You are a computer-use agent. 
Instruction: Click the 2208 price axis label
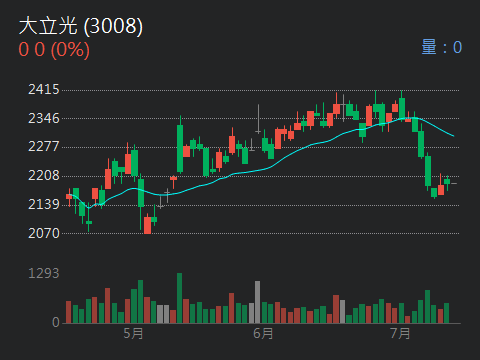44,176
